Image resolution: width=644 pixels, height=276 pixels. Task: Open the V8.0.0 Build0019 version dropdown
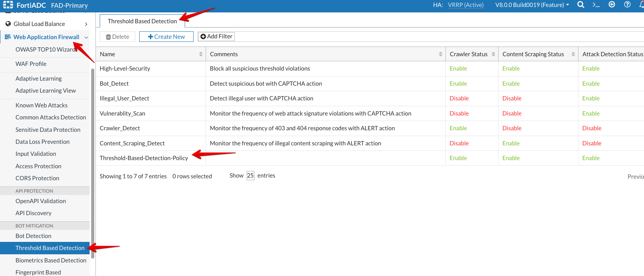pyautogui.click(x=532, y=5)
